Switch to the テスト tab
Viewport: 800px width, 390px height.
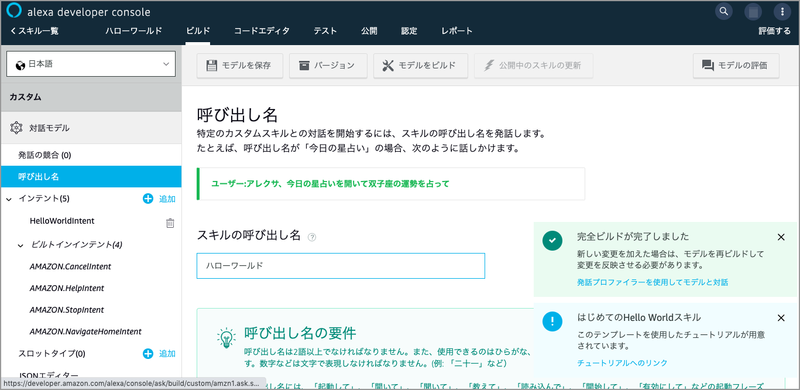click(x=325, y=31)
